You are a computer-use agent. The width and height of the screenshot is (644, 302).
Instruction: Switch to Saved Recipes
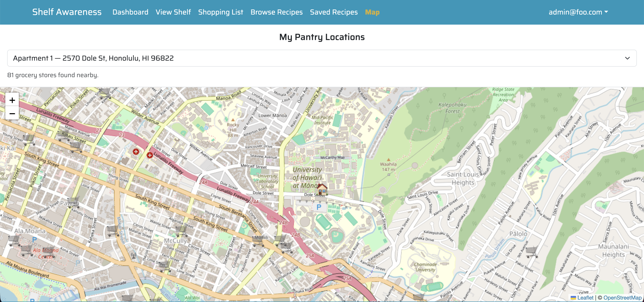(x=334, y=12)
